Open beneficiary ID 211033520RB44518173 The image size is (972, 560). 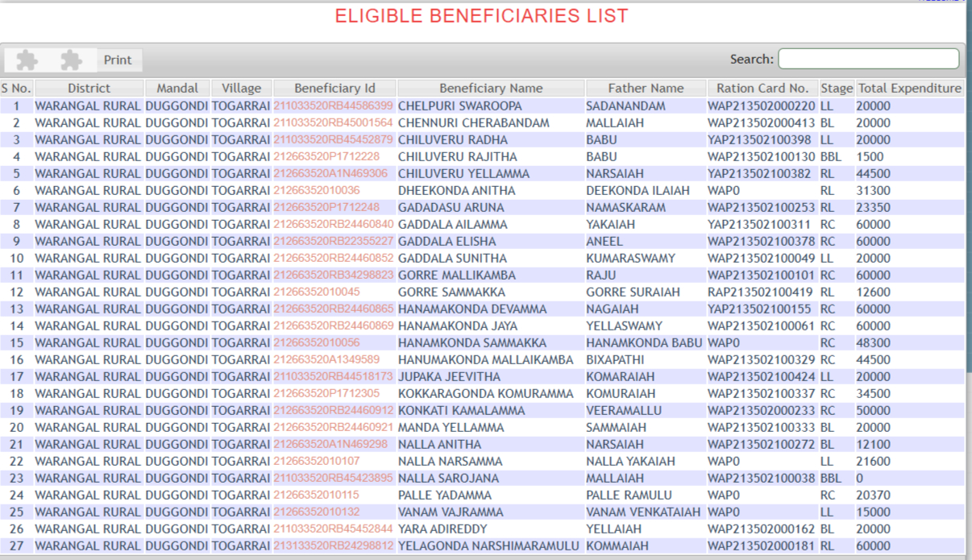click(x=334, y=376)
